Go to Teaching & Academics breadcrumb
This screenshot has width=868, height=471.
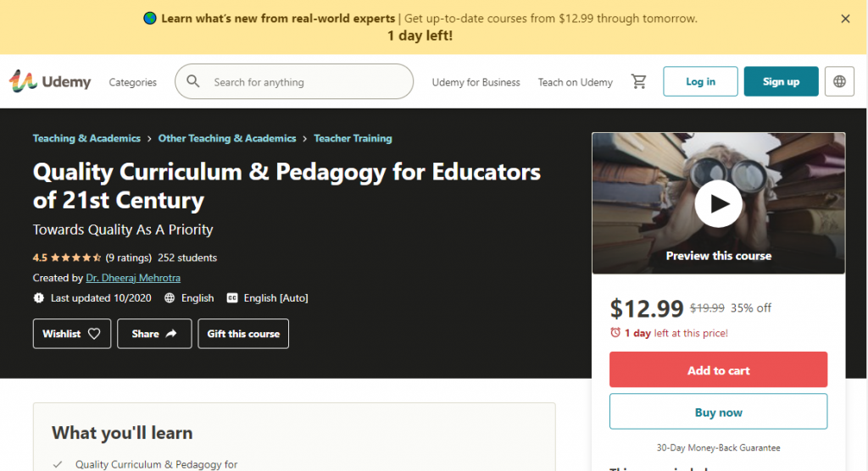[86, 138]
